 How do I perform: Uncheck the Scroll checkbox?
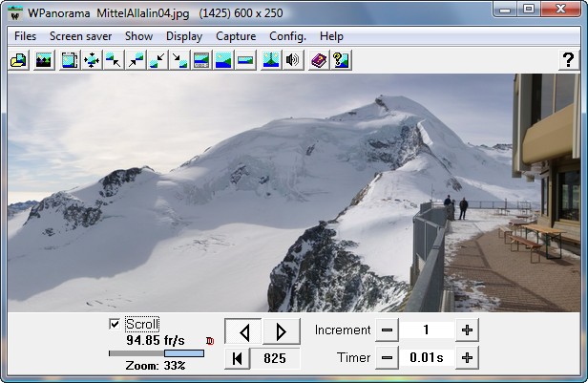[115, 325]
